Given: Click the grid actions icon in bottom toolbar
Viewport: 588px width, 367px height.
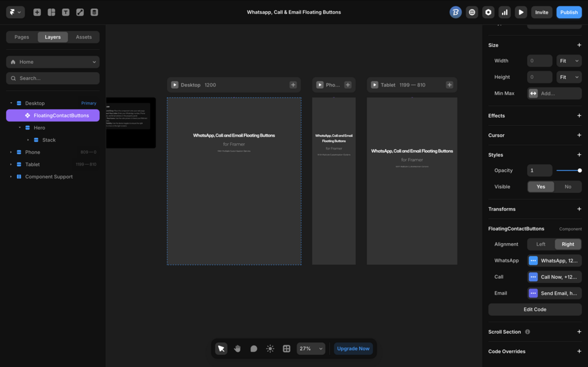Looking at the screenshot, I should 287,349.
